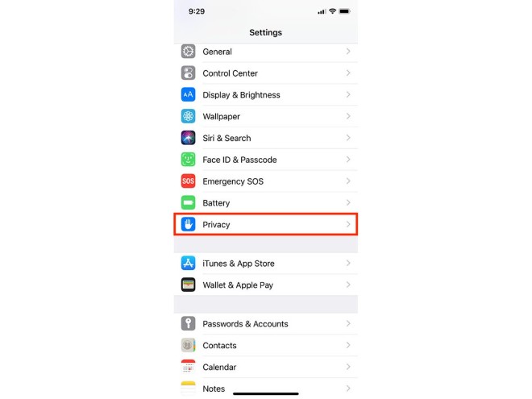Tap the Passwords key icon
532x399 pixels.
click(188, 324)
